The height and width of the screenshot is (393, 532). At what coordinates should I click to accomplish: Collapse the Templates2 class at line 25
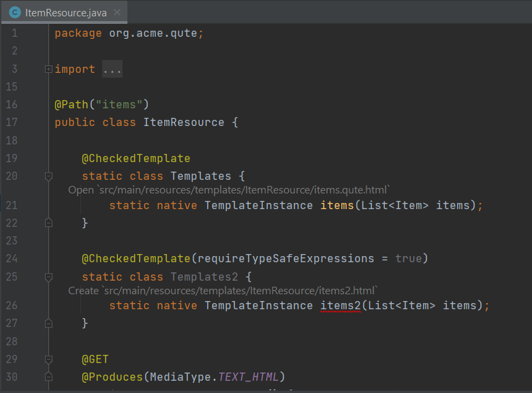[48, 277]
